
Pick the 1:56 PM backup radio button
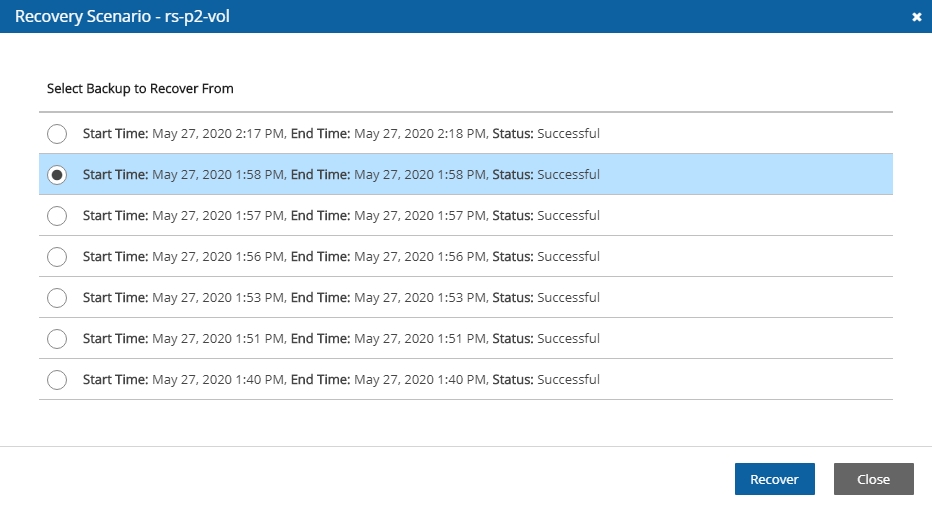tap(57, 257)
